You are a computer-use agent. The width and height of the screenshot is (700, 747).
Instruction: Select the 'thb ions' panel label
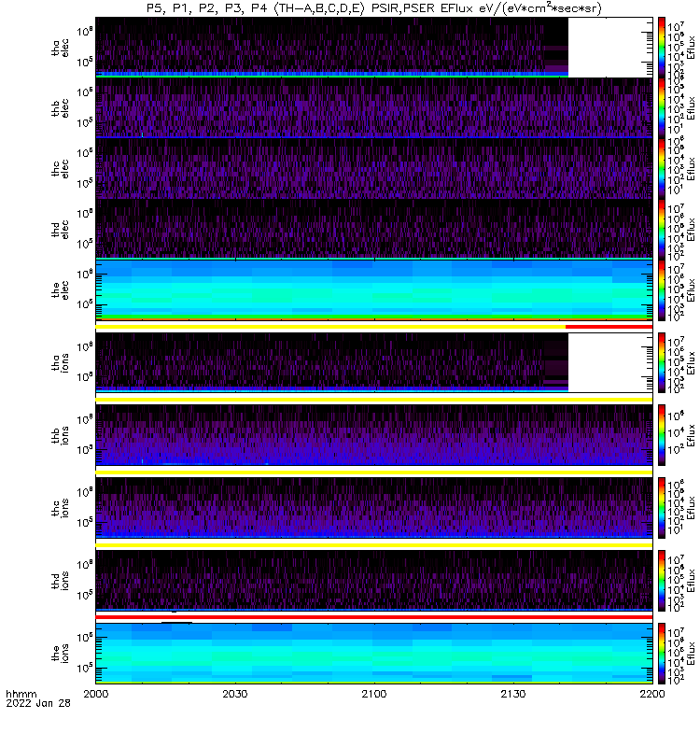tap(60, 435)
